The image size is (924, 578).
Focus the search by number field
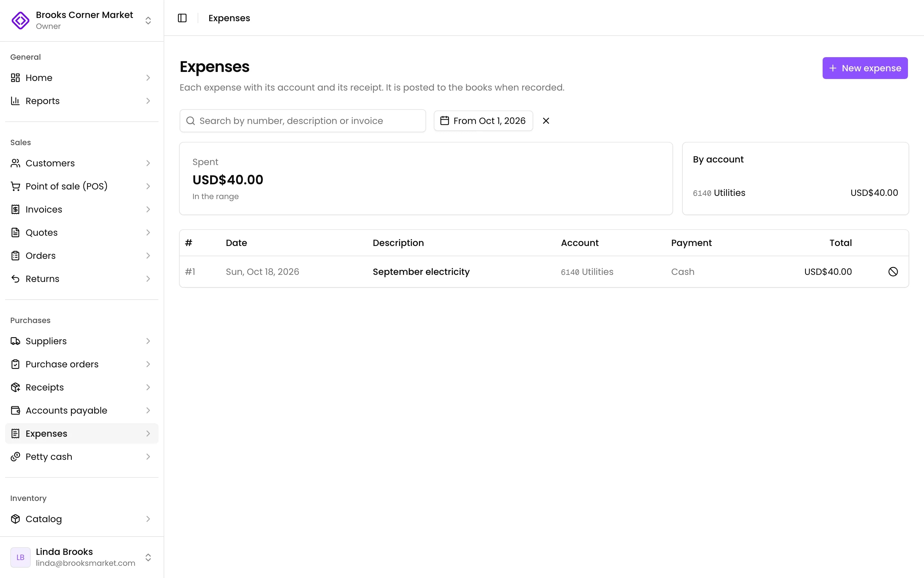pos(303,121)
